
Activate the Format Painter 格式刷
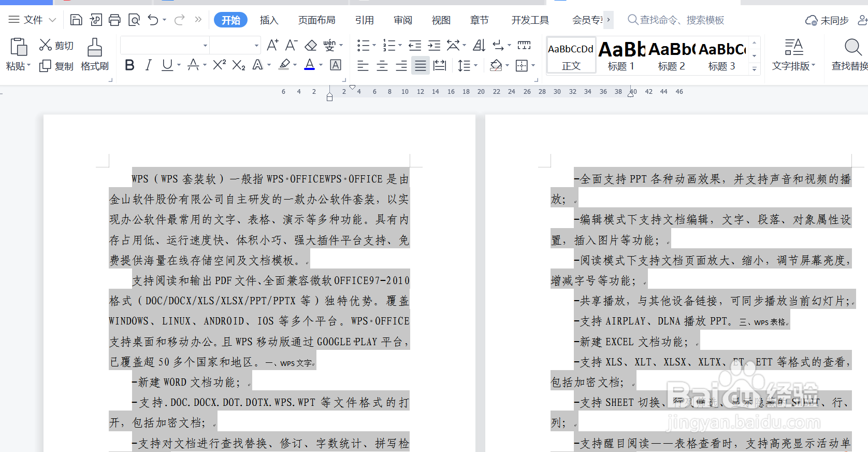point(95,54)
